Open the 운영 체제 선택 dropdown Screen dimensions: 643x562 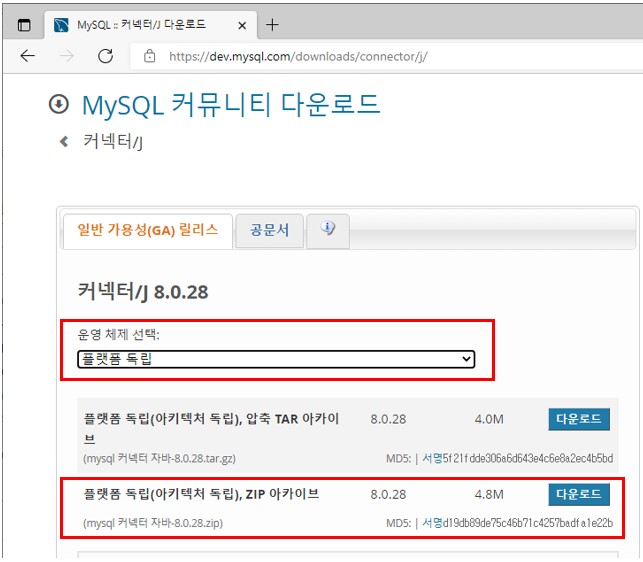click(x=276, y=359)
